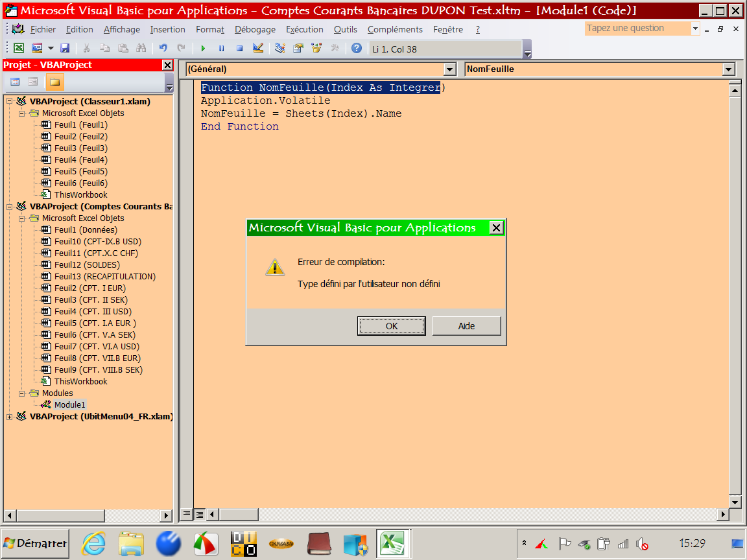Open the Fenêtre menu

448,30
